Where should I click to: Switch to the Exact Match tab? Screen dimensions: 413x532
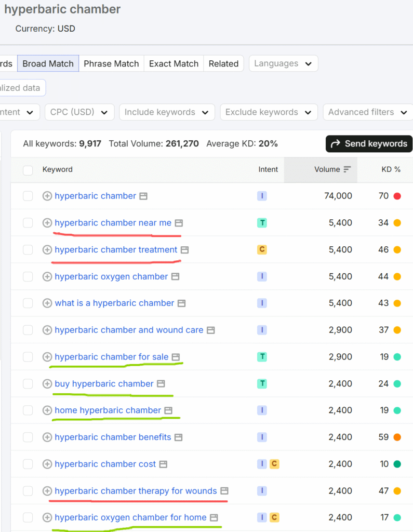coord(174,63)
